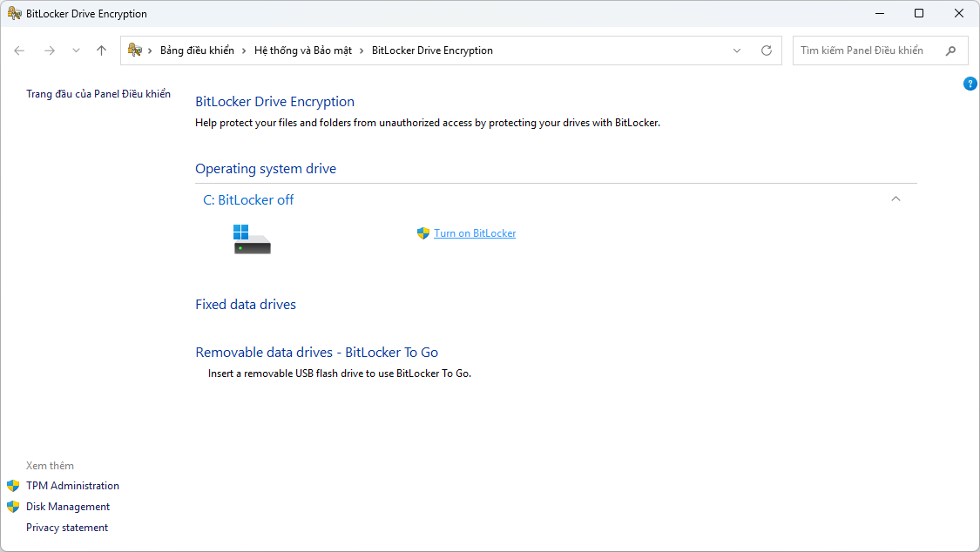The width and height of the screenshot is (980, 552).
Task: Click the C: BitLocker off heading
Action: coord(248,200)
